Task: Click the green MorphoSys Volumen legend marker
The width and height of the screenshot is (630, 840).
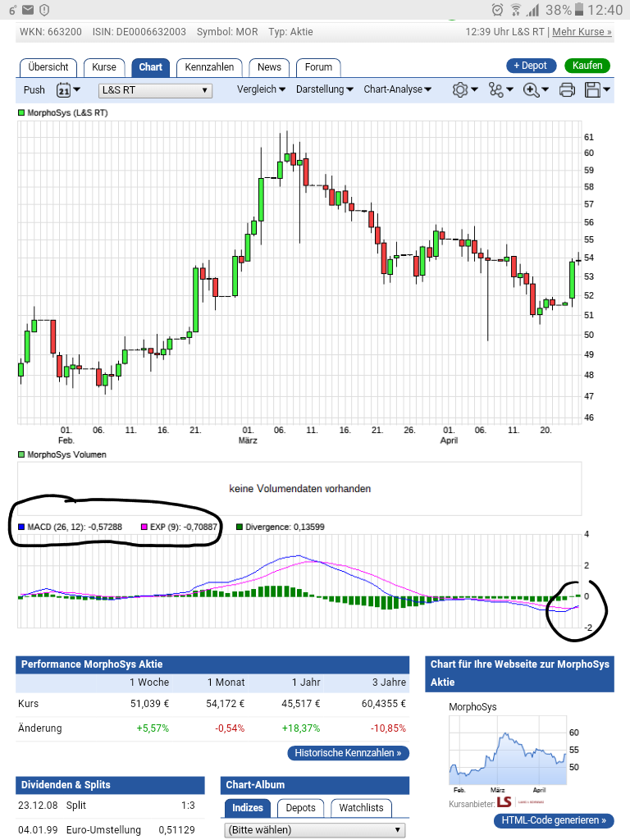Action: [x=21, y=454]
